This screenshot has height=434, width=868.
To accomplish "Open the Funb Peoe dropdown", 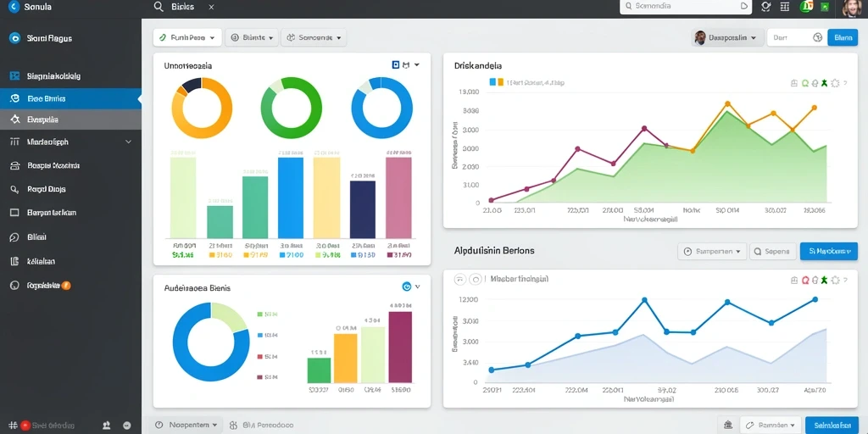I will coord(187,37).
